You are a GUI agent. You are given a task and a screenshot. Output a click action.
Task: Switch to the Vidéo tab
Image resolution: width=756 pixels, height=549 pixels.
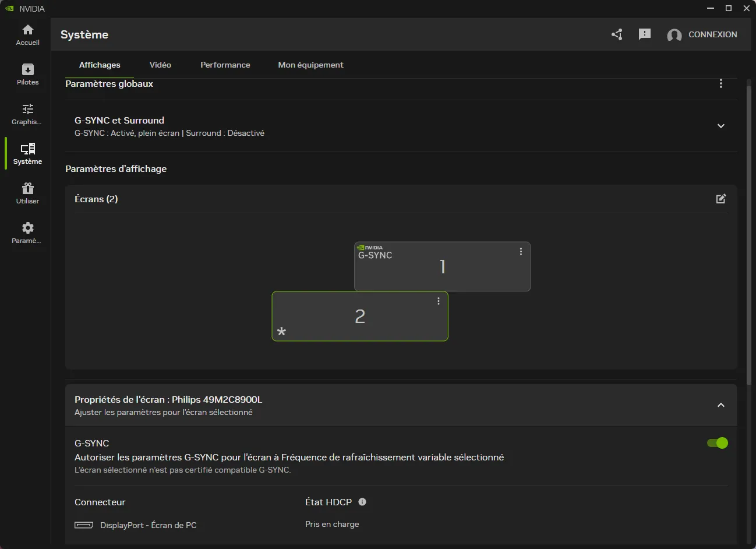[160, 65]
